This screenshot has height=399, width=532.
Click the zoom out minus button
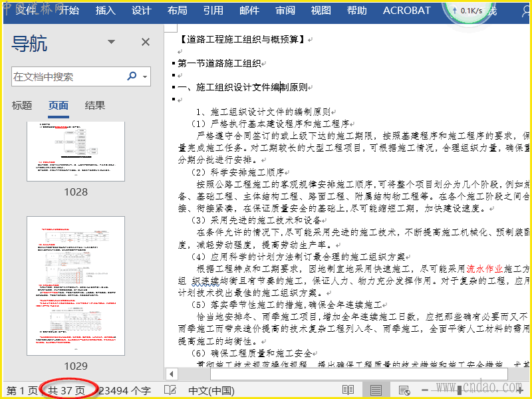[x=424, y=390]
